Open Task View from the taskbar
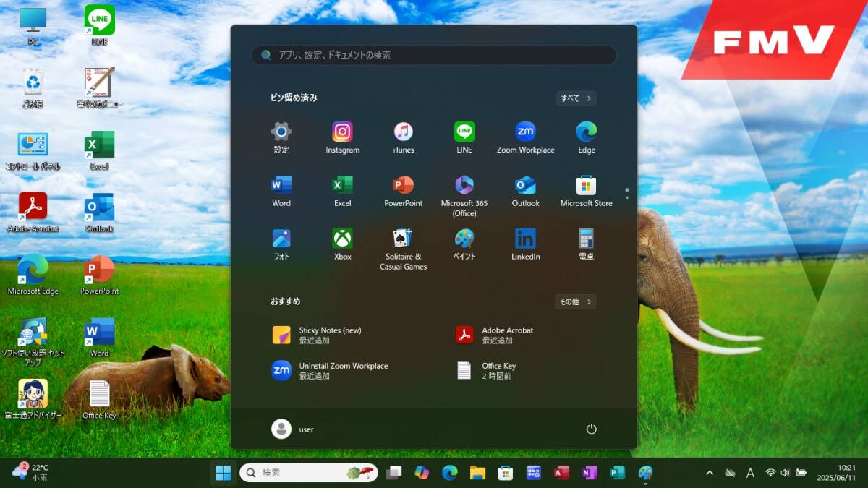 [393, 473]
